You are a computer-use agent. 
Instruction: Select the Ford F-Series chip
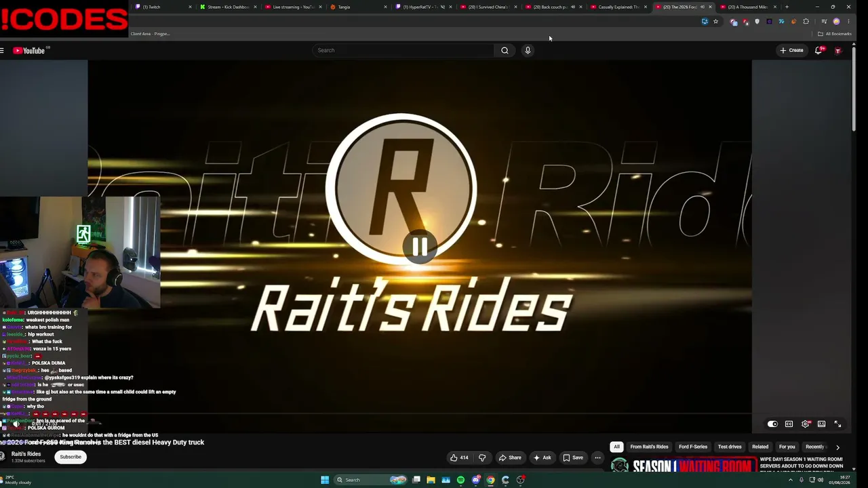point(693,447)
